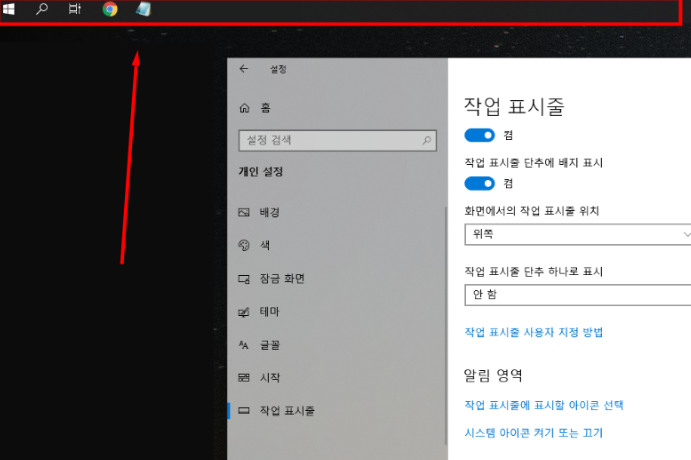Open the taskbar search magnifier
This screenshot has width=691, height=460.
tap(41, 9)
